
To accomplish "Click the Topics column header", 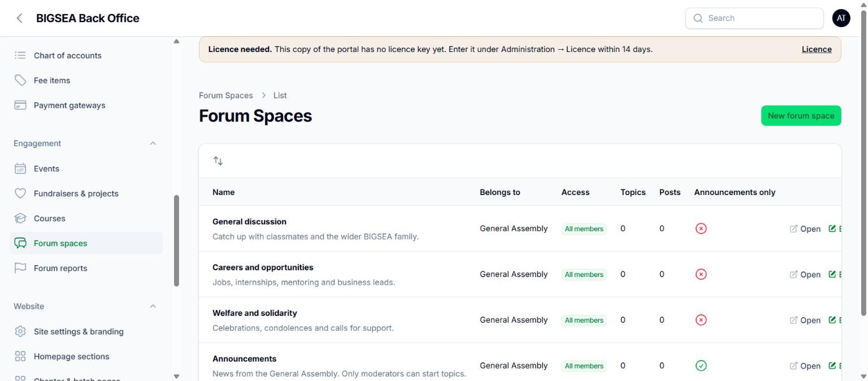I will coord(633,192).
